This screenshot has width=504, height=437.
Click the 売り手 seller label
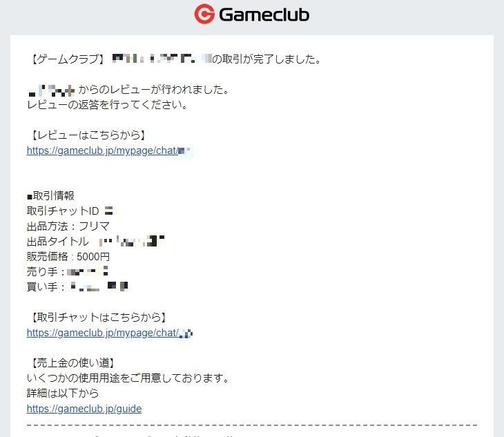tap(42, 272)
